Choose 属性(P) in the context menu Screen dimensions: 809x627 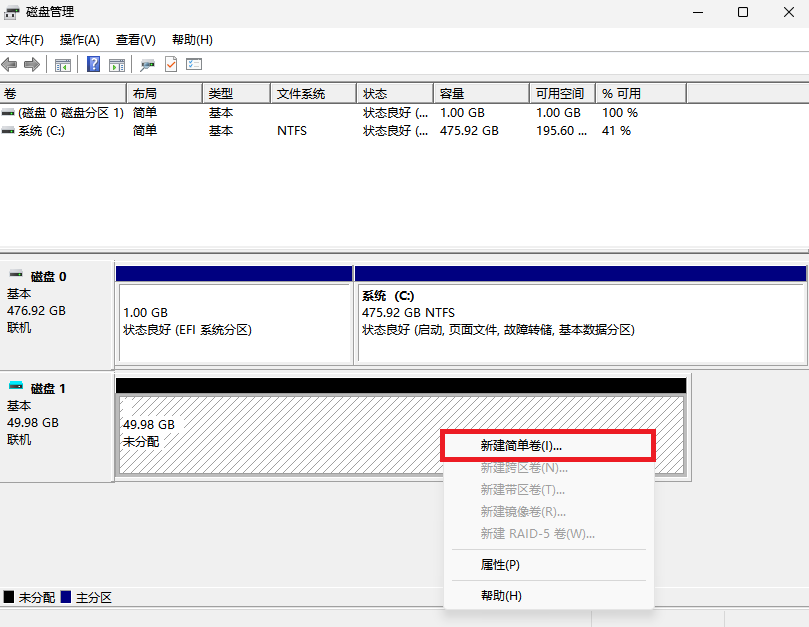(x=500, y=565)
